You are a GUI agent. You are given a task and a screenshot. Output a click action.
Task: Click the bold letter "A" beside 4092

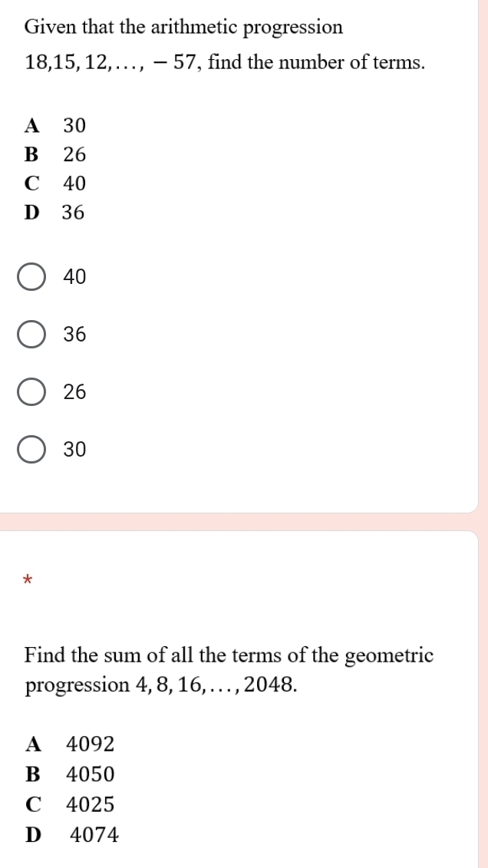pos(33,744)
